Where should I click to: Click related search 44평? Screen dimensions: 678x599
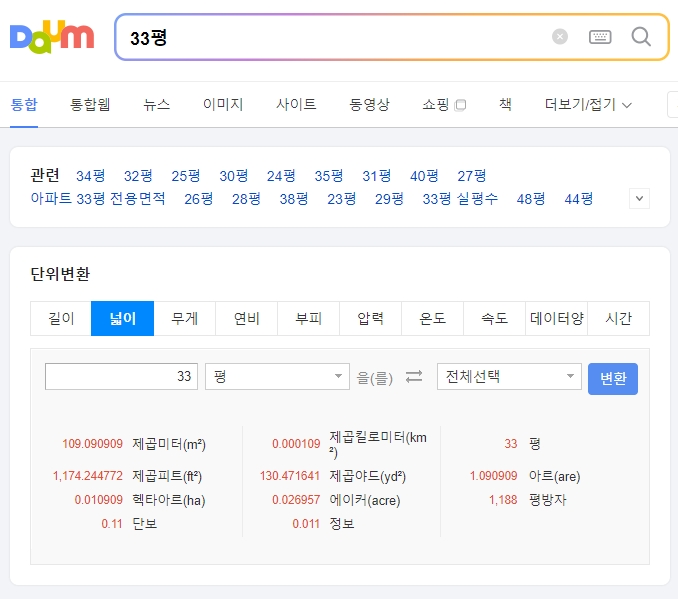point(579,199)
